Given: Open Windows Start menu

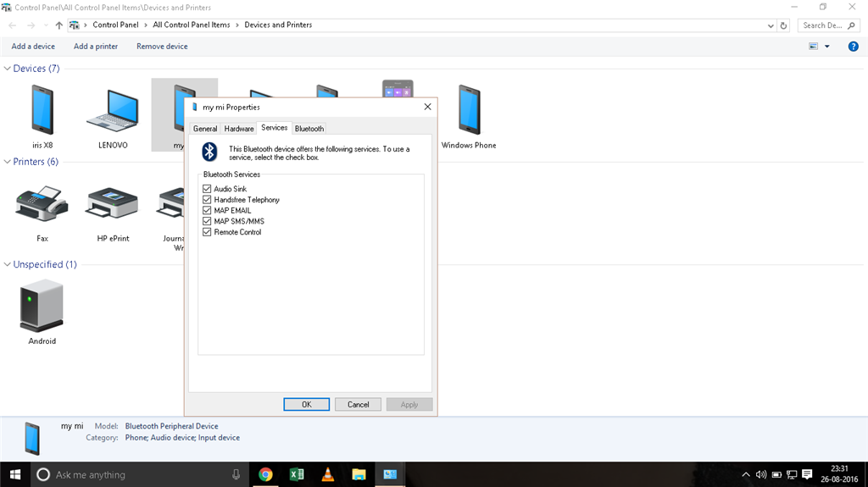Looking at the screenshot, I should click(15, 474).
